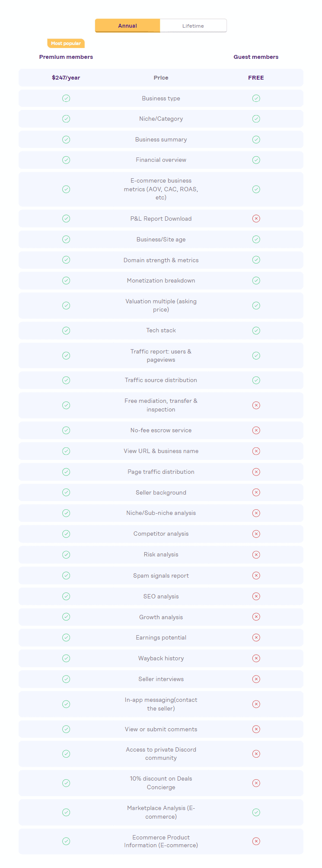Click the FREE label in the header row
The image size is (322, 868).
pyautogui.click(x=256, y=77)
